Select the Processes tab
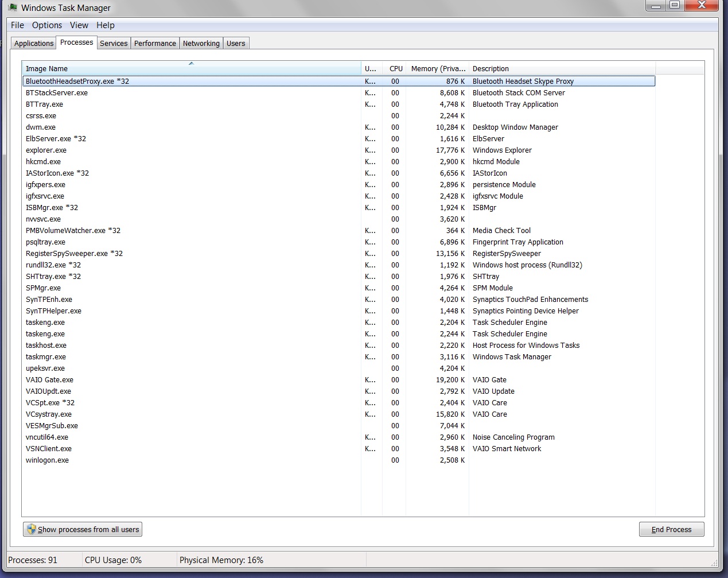This screenshot has width=728, height=578. 76,42
